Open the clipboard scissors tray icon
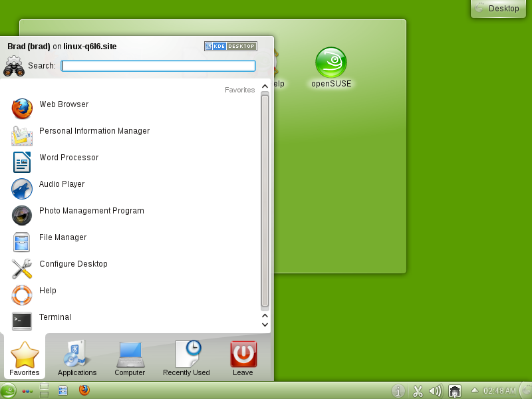This screenshot has height=399, width=532. coord(418,391)
